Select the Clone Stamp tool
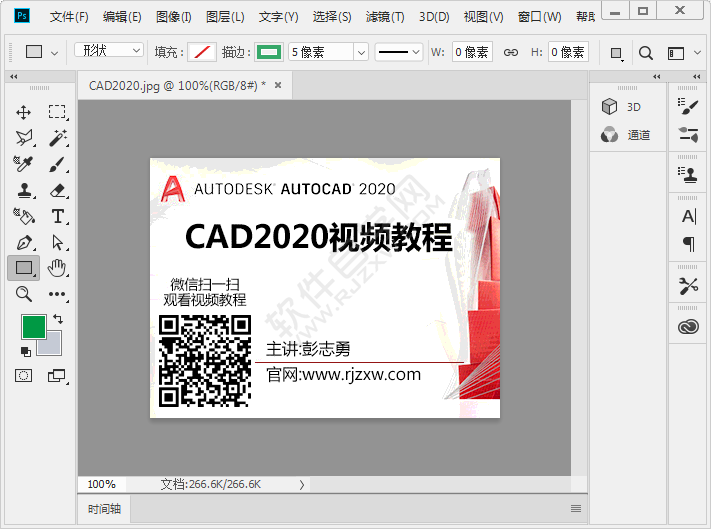Screen dimensions: 711x529 (24, 191)
